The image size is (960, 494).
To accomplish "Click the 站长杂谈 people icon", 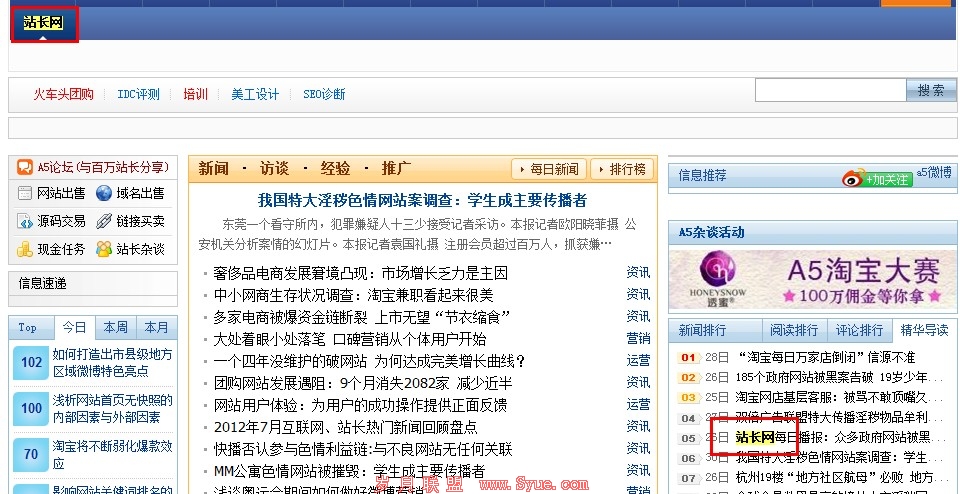I will tap(103, 249).
